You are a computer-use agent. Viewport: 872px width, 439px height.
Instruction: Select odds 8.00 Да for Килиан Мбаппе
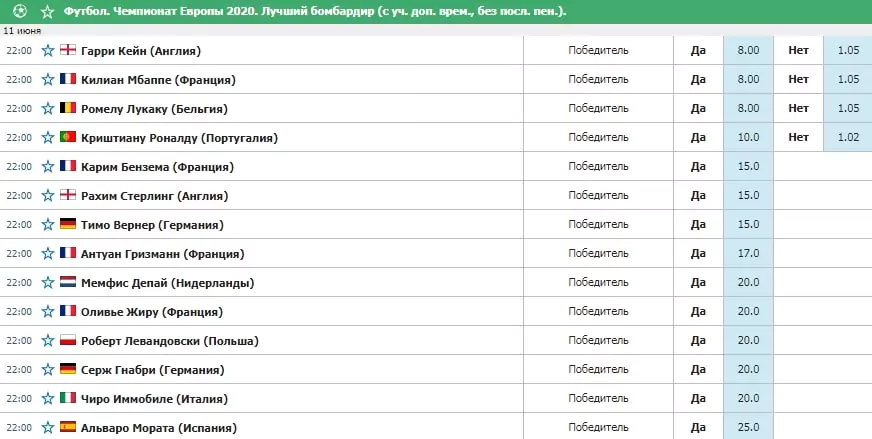click(748, 79)
